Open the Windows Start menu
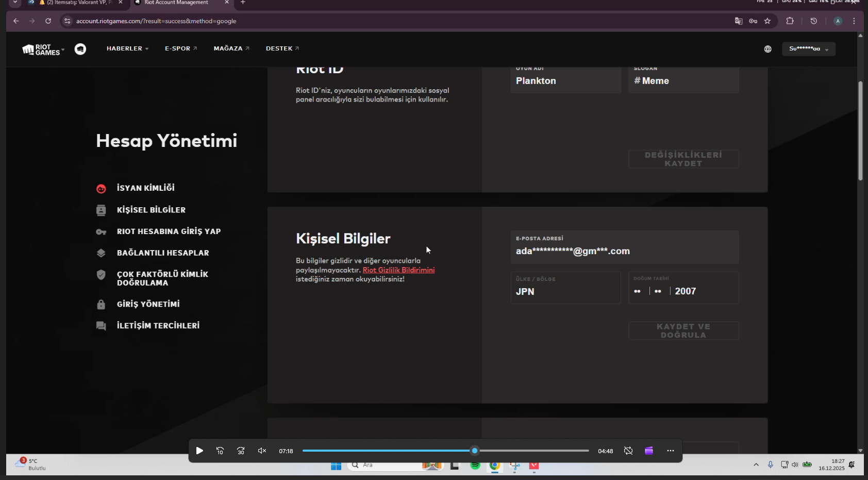This screenshot has height=480, width=868. (336, 466)
